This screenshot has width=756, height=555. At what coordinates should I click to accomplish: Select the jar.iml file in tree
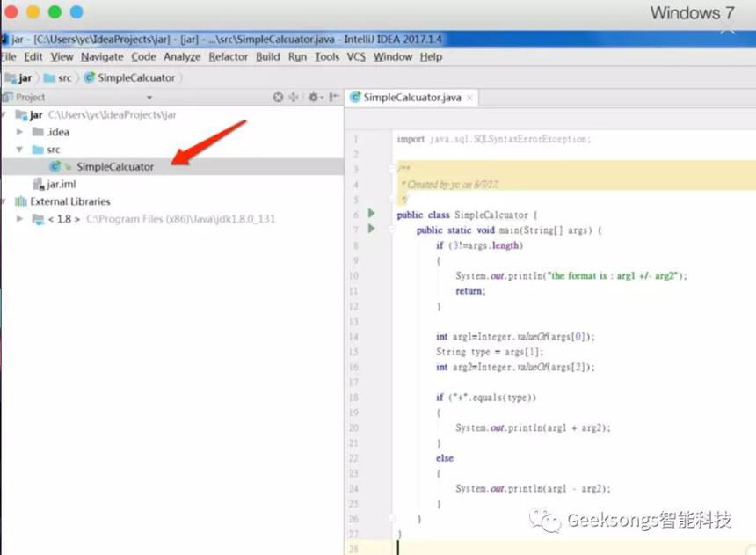point(55,184)
